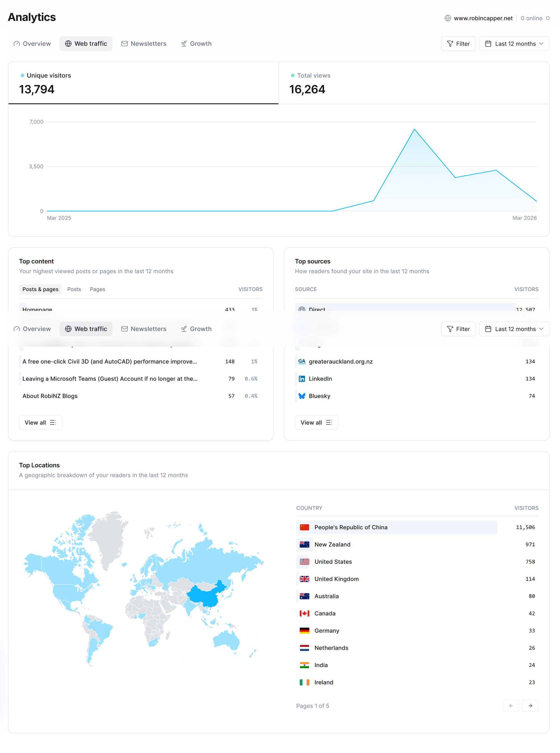Select the Posts & pages tab
This screenshot has height=753, width=560.
[x=40, y=289]
